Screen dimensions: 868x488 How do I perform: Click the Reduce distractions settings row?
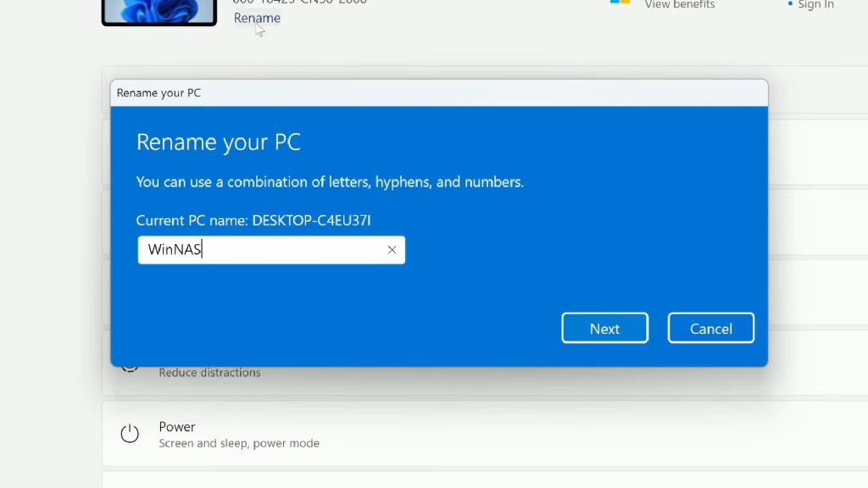point(254,372)
